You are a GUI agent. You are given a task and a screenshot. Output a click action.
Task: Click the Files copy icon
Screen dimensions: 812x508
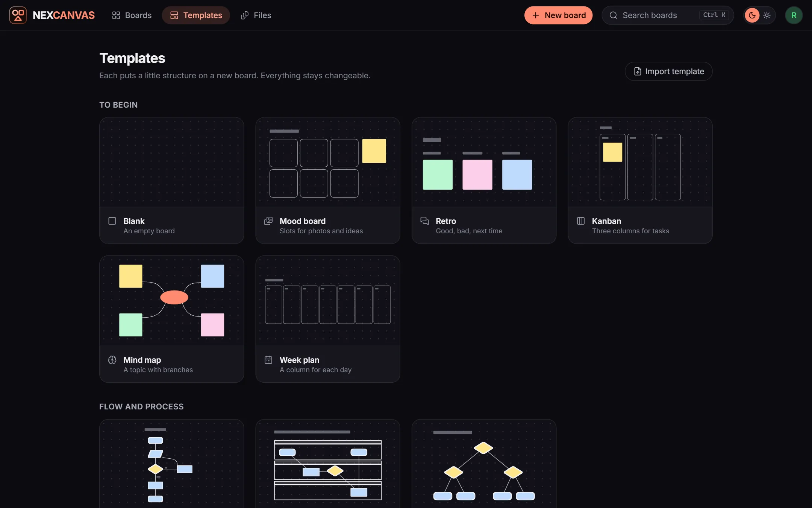coord(245,15)
